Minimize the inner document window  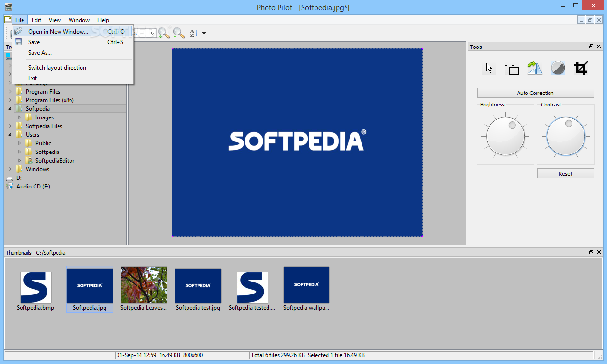[x=582, y=20]
